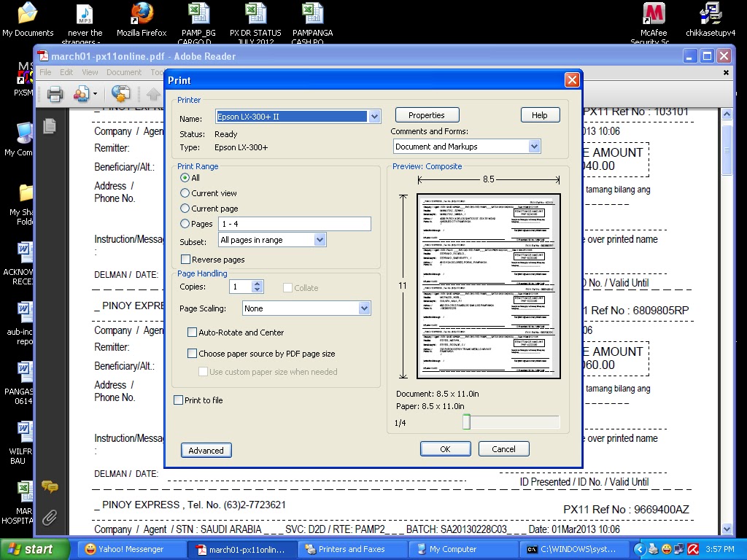Click the printer Properties button
The width and height of the screenshot is (747, 560).
click(x=427, y=115)
